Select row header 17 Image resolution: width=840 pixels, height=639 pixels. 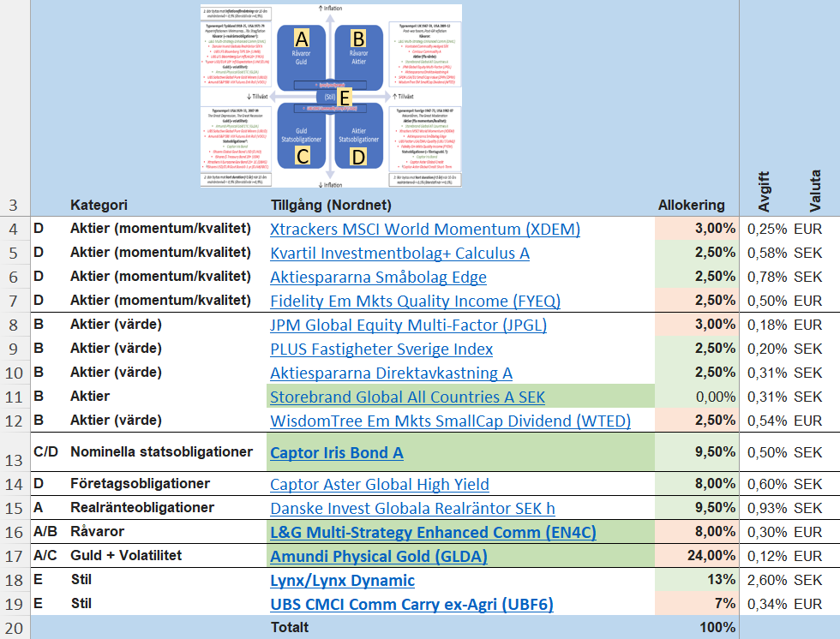[14, 557]
